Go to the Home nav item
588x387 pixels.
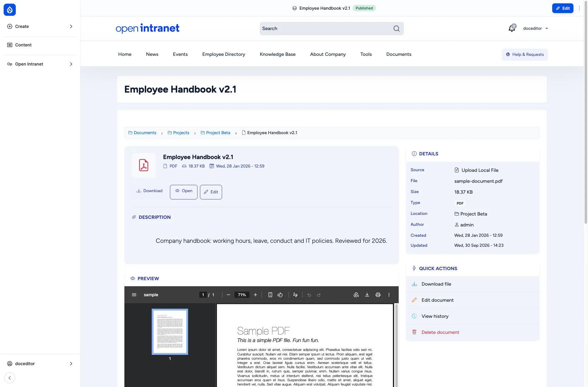click(125, 54)
